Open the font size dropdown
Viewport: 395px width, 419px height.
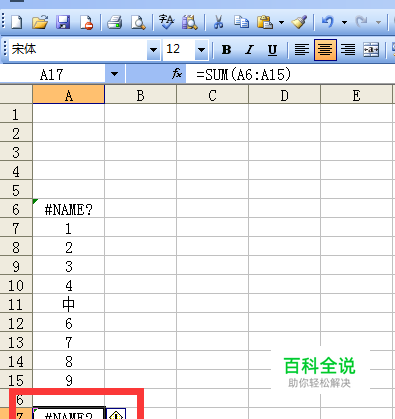click(202, 50)
